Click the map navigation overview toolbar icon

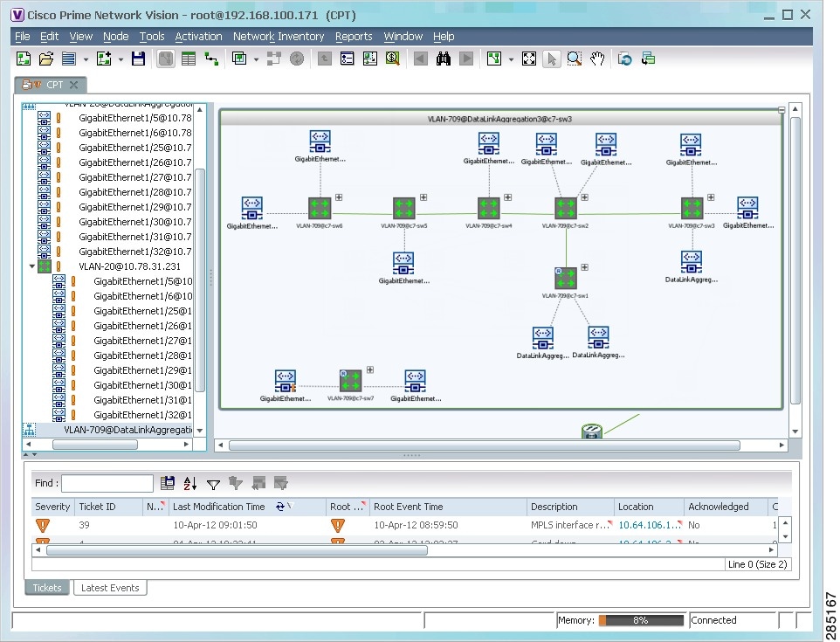(369, 59)
